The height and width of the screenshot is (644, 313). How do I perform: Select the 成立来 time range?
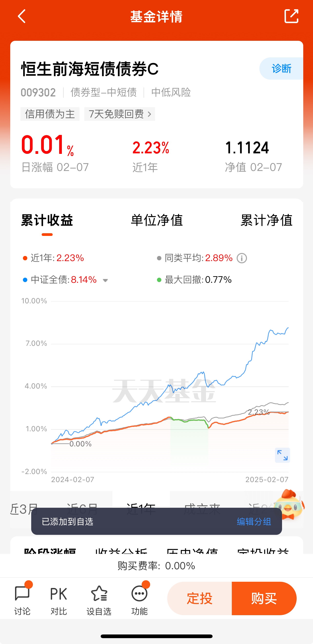(x=202, y=507)
